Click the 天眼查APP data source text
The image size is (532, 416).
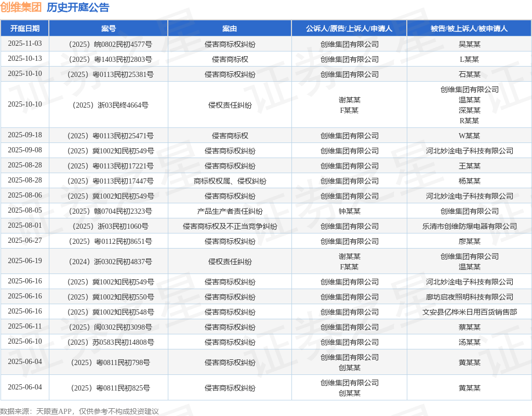[x=54, y=411]
